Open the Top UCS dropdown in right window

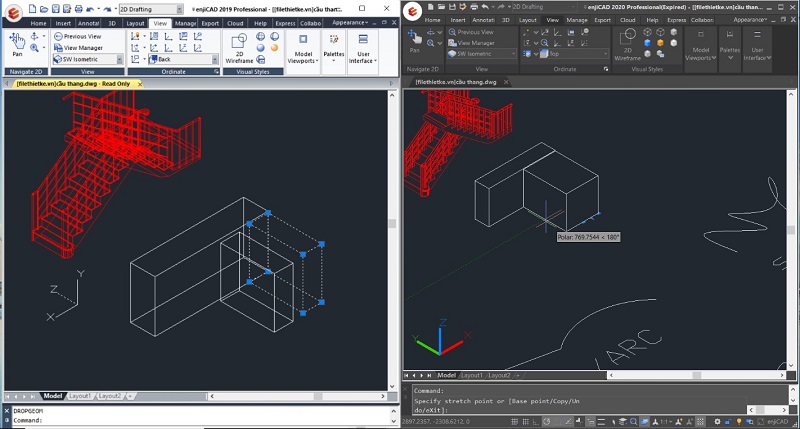tap(606, 54)
